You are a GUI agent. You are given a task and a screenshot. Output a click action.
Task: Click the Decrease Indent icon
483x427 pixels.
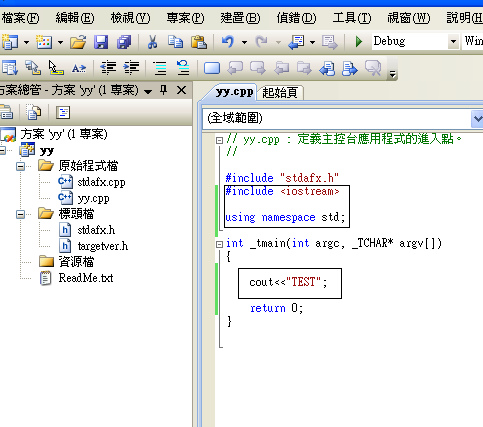[x=108, y=68]
